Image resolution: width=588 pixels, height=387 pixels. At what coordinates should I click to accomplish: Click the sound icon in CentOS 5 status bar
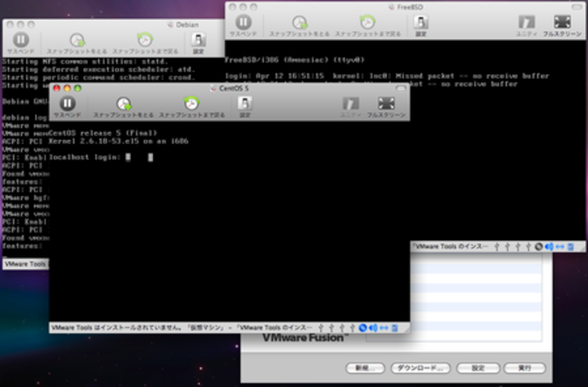pyautogui.click(x=373, y=328)
